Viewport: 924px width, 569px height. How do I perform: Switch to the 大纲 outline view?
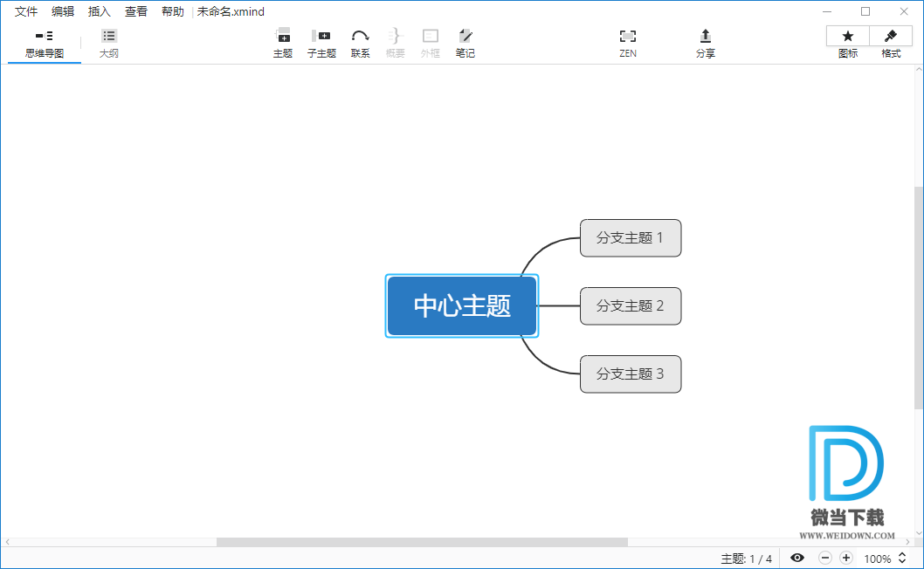click(109, 45)
